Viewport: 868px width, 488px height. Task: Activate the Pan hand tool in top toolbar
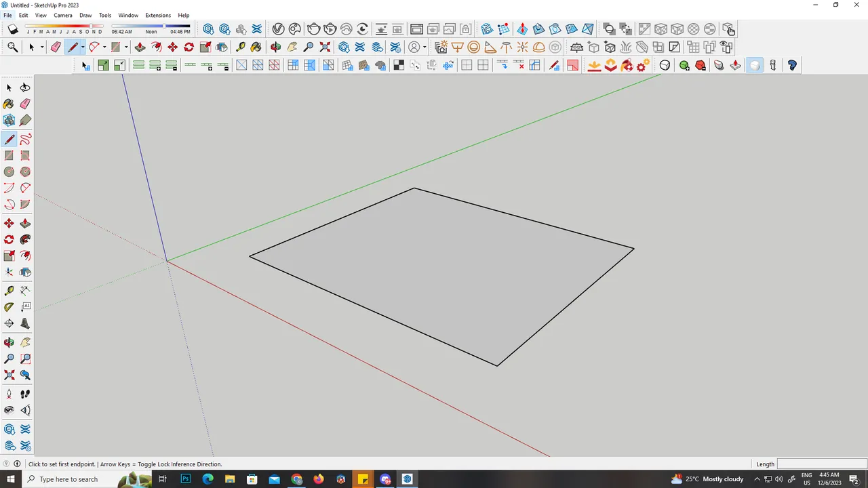point(292,47)
